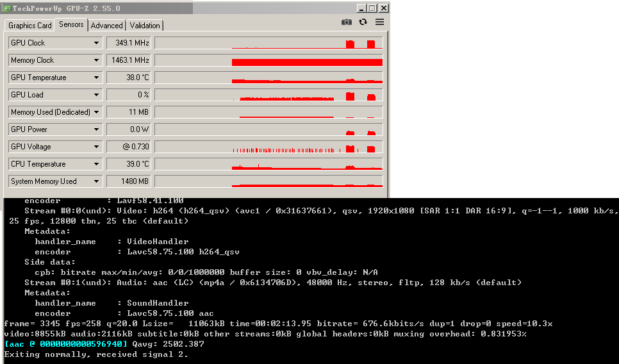This screenshot has height=364, width=619.
Task: Click the TechPowerUp GPU-Z 2.55.0 title text
Action: coord(67,8)
